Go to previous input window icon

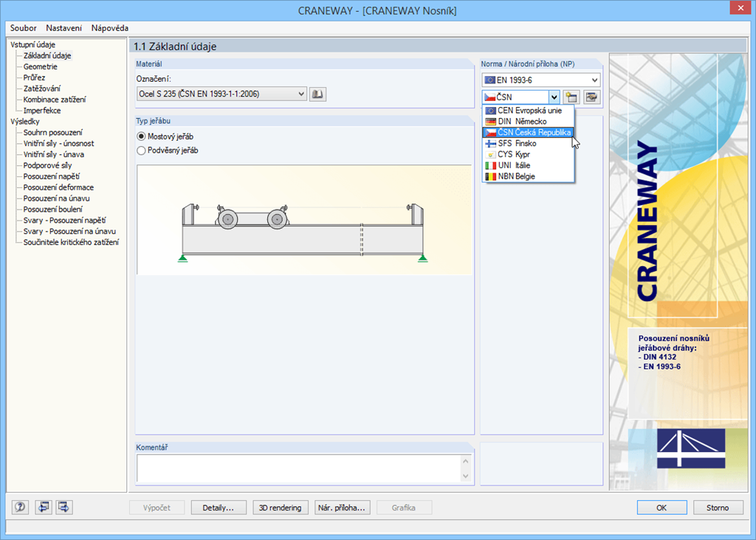point(44,508)
